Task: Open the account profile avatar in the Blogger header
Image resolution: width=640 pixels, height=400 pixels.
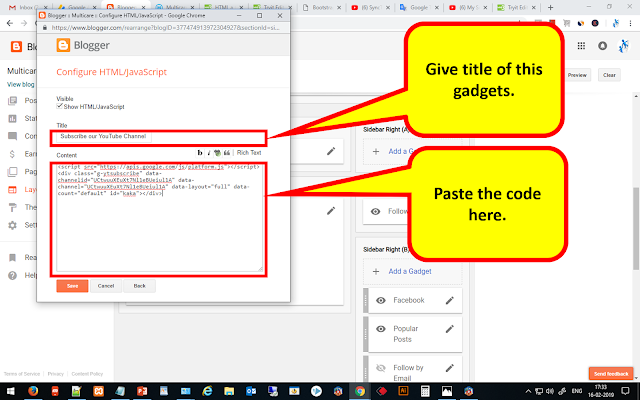Action: pyautogui.click(x=623, y=46)
